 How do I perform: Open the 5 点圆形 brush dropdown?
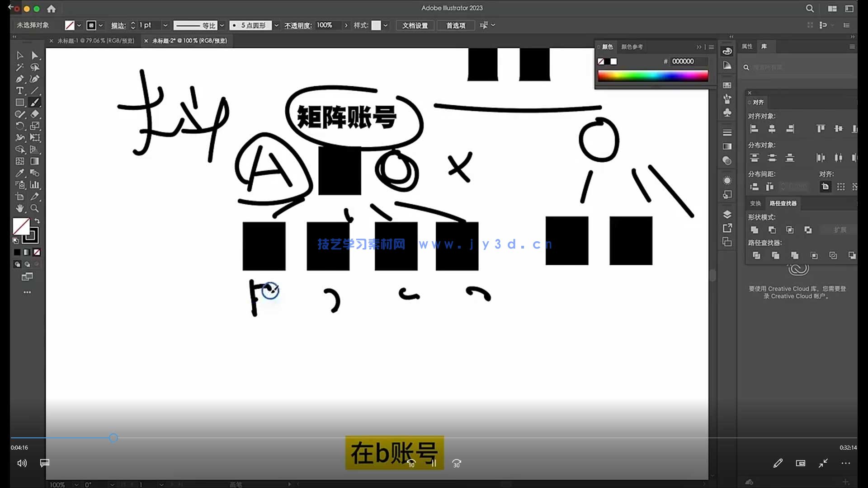point(277,25)
